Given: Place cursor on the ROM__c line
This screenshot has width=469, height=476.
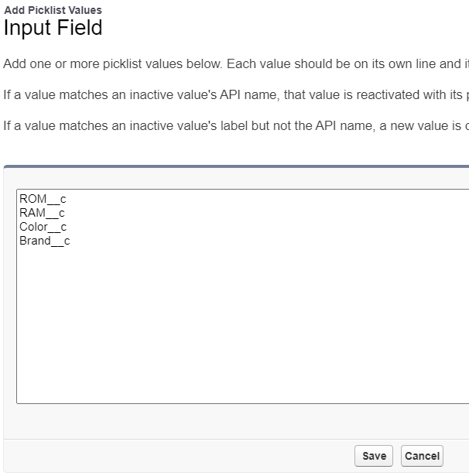Looking at the screenshot, I should 43,199.
